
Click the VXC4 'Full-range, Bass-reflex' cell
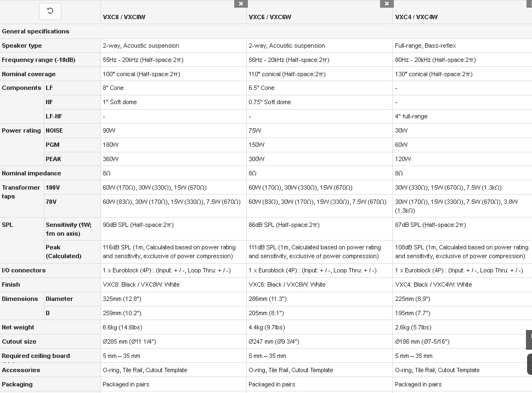(426, 45)
